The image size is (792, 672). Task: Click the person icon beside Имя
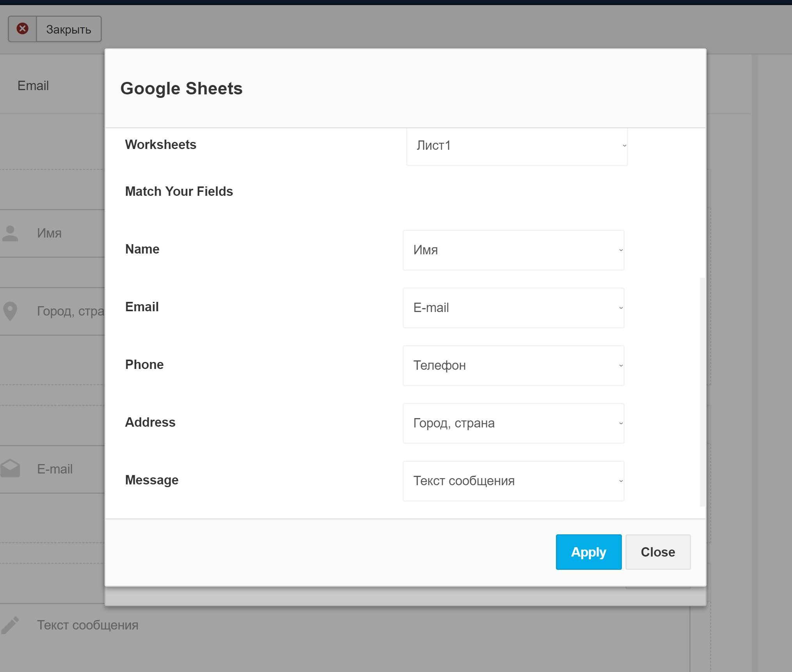(x=10, y=233)
